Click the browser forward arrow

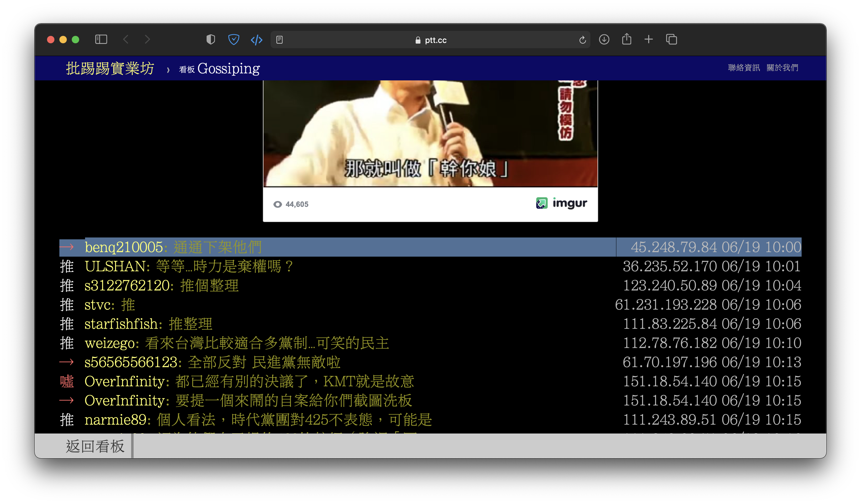[x=147, y=40]
